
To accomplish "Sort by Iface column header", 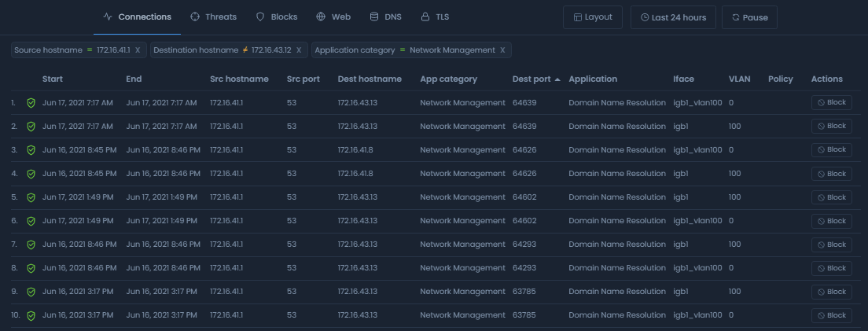I will click(x=684, y=79).
